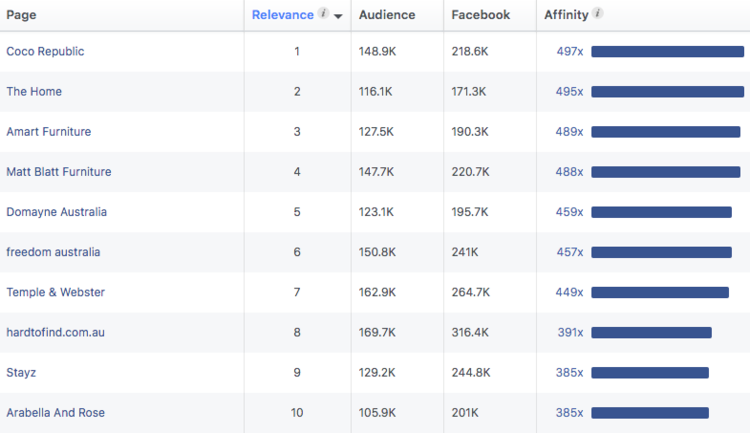
Task: Sort by the Audience column header
Action: click(x=386, y=15)
